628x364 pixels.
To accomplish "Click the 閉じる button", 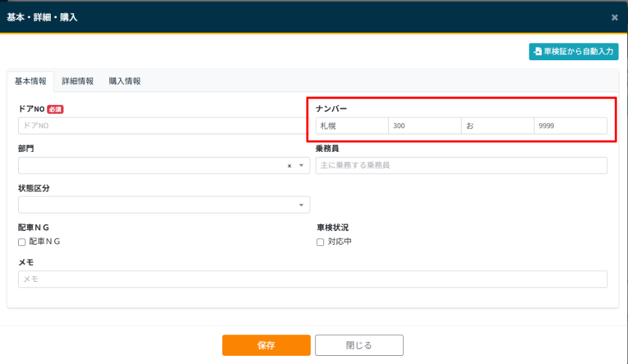I will pos(359,345).
